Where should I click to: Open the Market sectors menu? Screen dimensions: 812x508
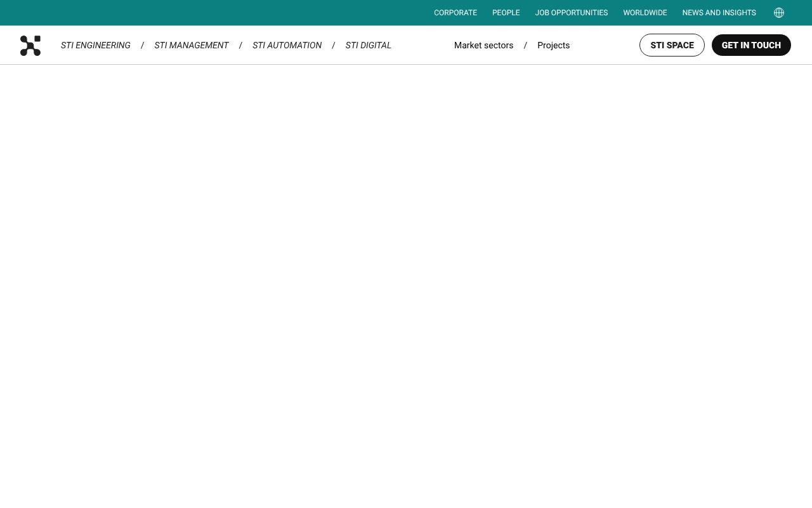click(x=483, y=45)
